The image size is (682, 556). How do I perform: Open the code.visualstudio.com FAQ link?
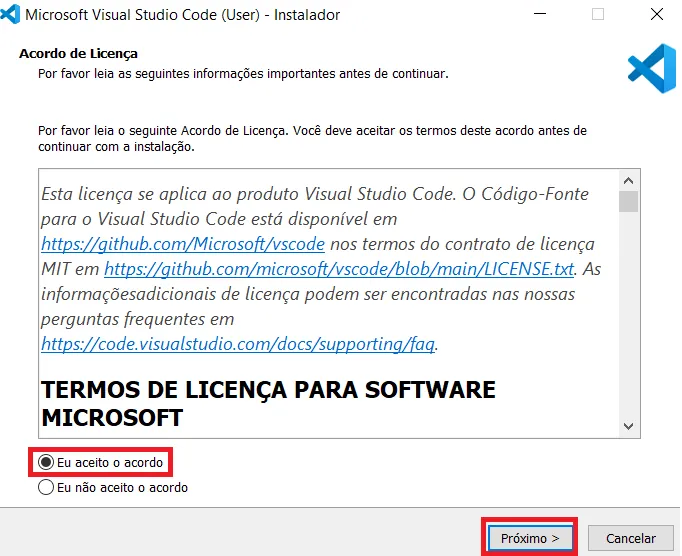(x=238, y=344)
